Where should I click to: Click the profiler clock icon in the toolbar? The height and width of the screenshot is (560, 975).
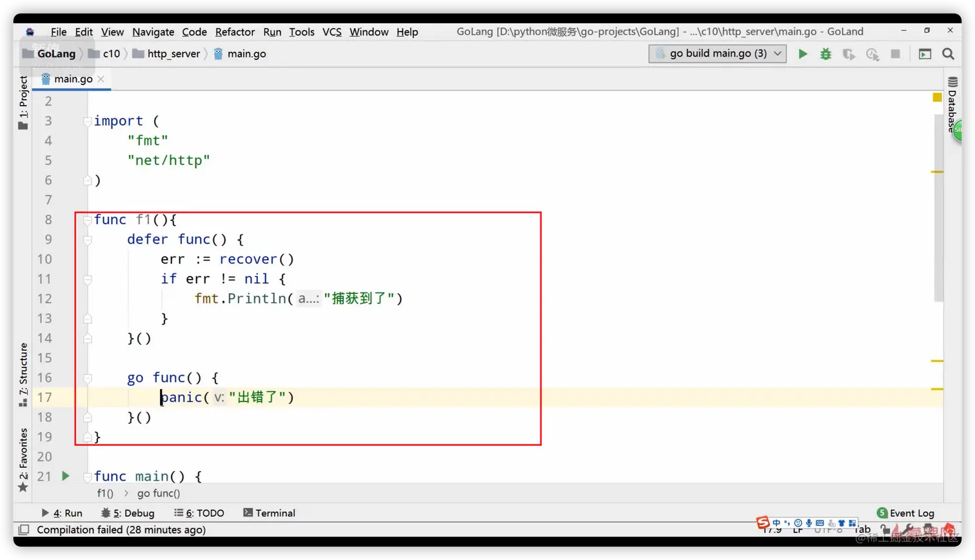[872, 54]
